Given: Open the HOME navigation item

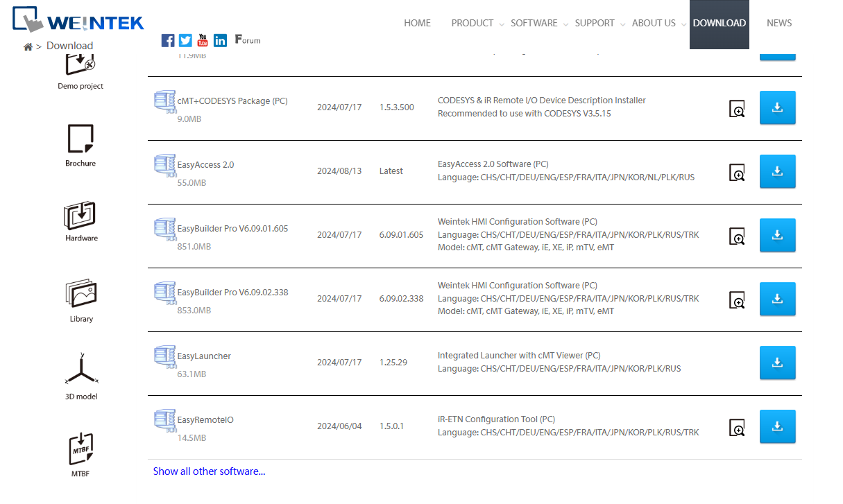Looking at the screenshot, I should point(417,23).
